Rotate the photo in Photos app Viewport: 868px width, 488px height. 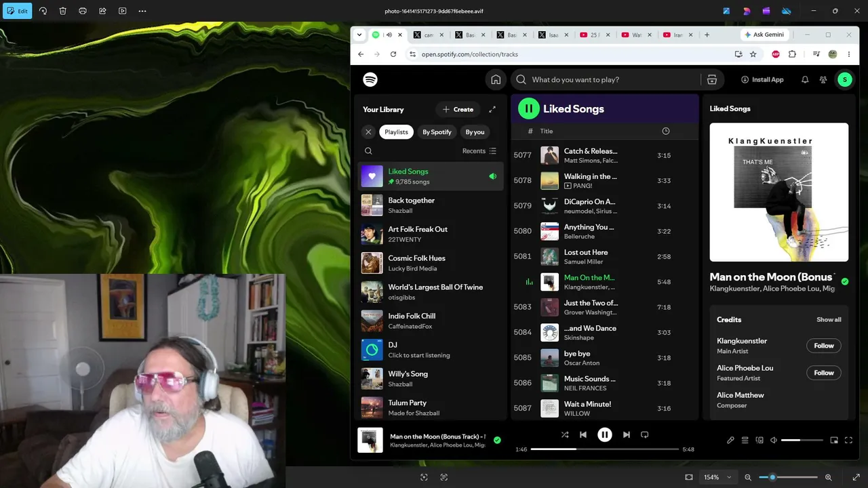[x=43, y=11]
